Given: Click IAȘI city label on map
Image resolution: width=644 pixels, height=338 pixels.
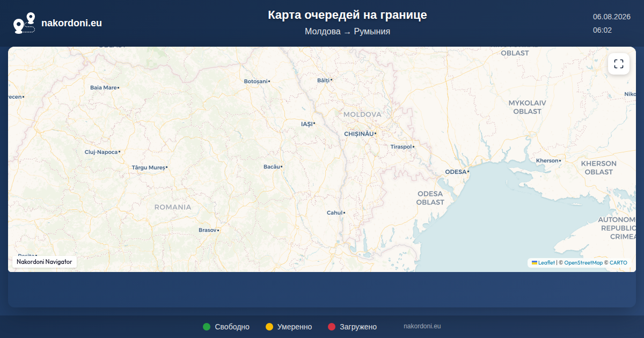Looking at the screenshot, I should click(x=306, y=124).
